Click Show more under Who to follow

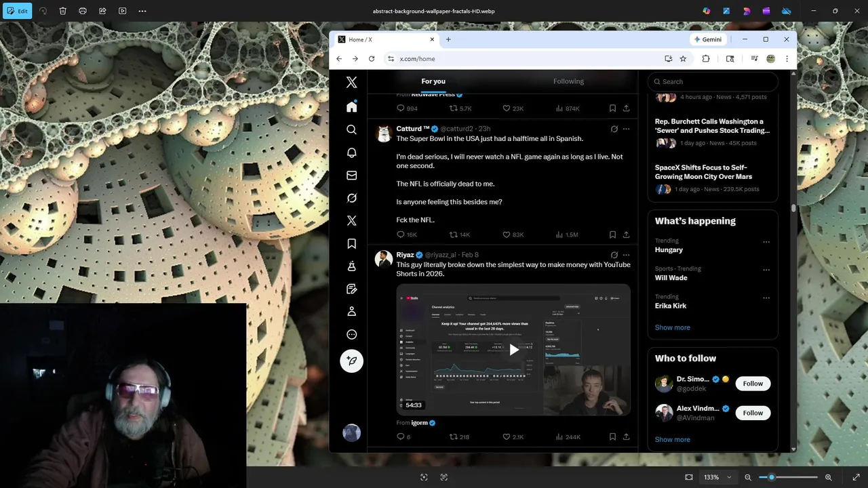pyautogui.click(x=672, y=439)
